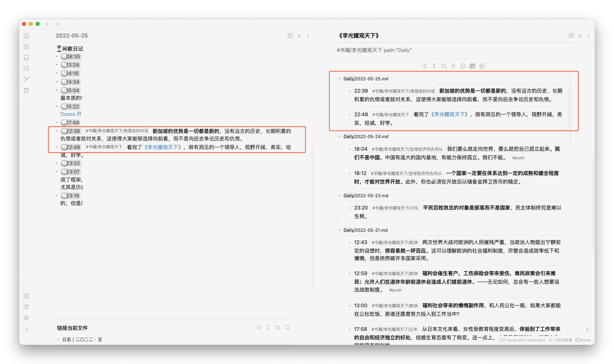This screenshot has height=364, width=614.
Task: Open more options for the 2022-05-25 pane
Action: click(x=308, y=36)
